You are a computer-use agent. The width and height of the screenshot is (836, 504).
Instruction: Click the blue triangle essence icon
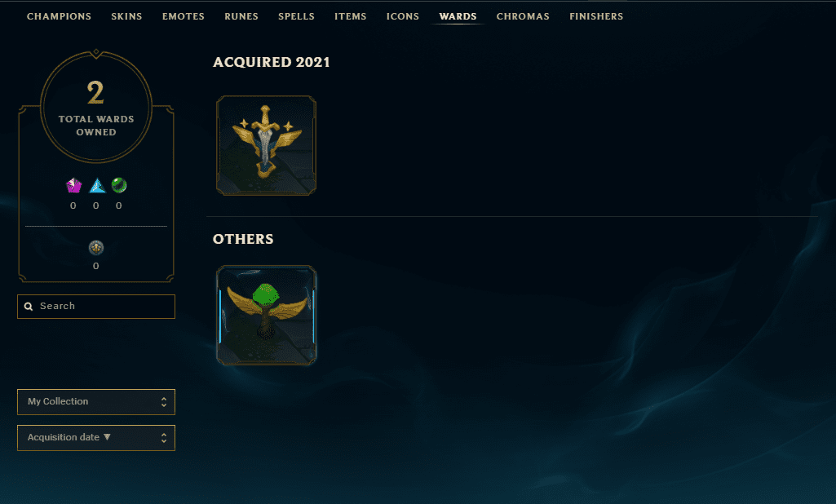(x=97, y=186)
